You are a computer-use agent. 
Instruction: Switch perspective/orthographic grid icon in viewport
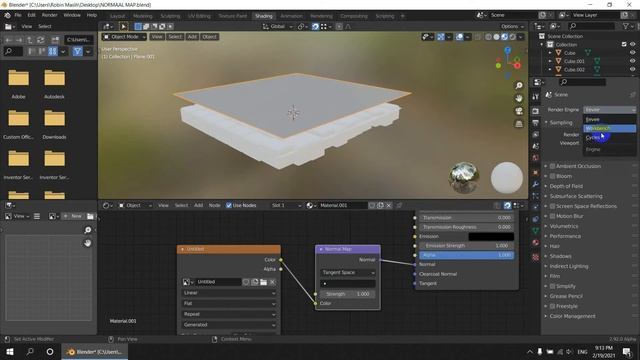click(x=519, y=124)
